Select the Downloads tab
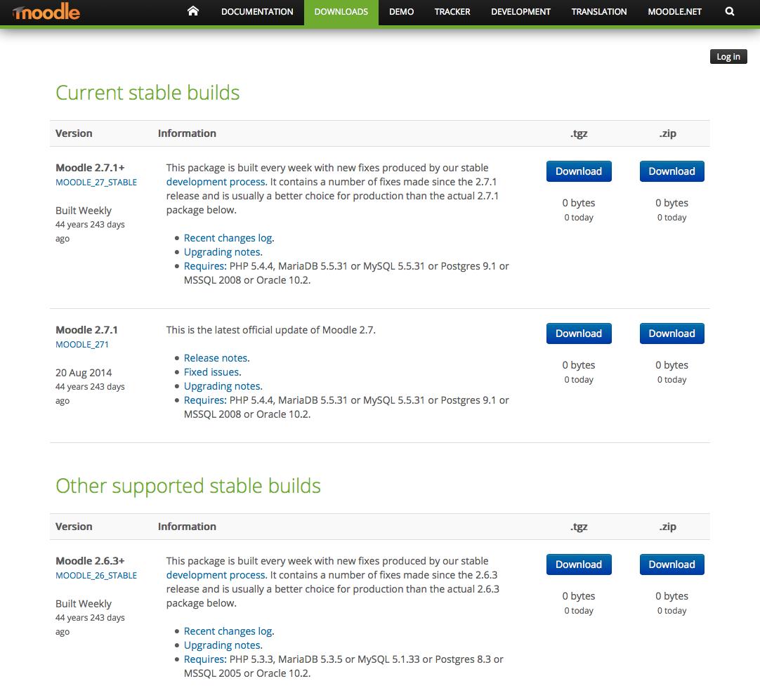Image resolution: width=760 pixels, height=700 pixels. coord(341,12)
